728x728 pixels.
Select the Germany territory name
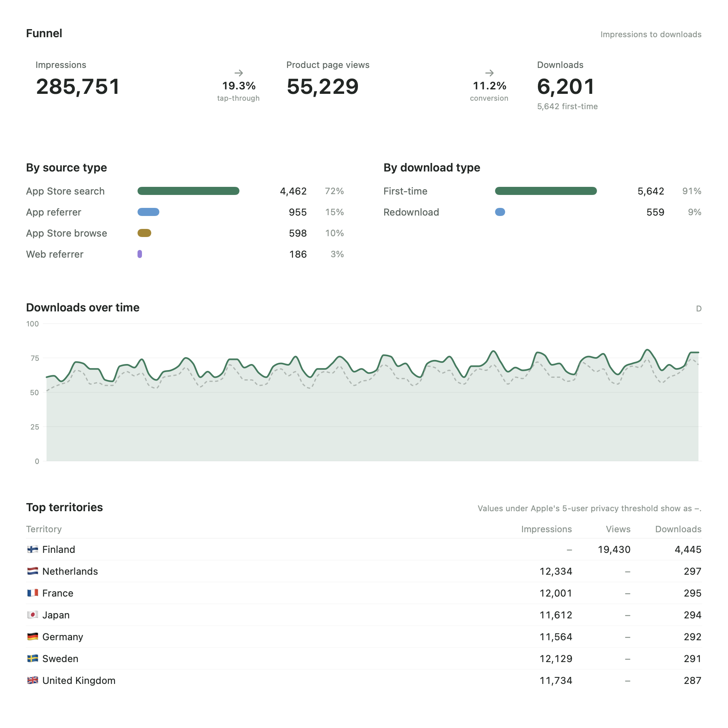[x=63, y=637]
